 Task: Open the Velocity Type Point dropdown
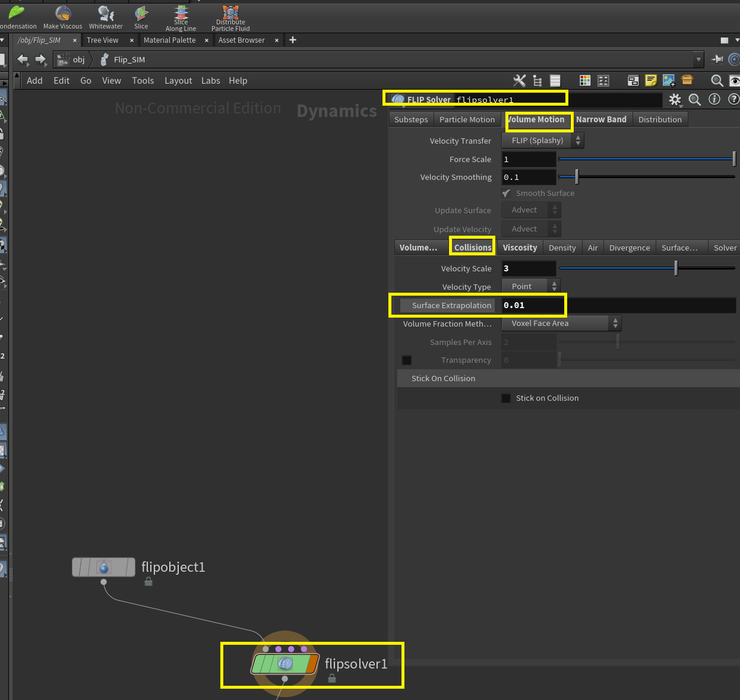531,287
